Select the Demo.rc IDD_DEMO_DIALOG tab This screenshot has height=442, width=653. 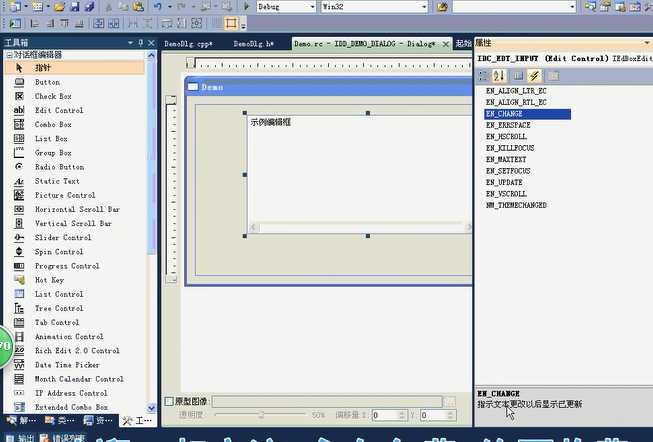tap(365, 44)
